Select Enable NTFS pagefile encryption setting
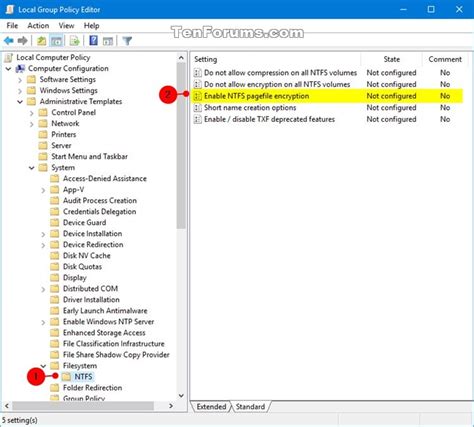This screenshot has width=474, height=427. pos(256,96)
